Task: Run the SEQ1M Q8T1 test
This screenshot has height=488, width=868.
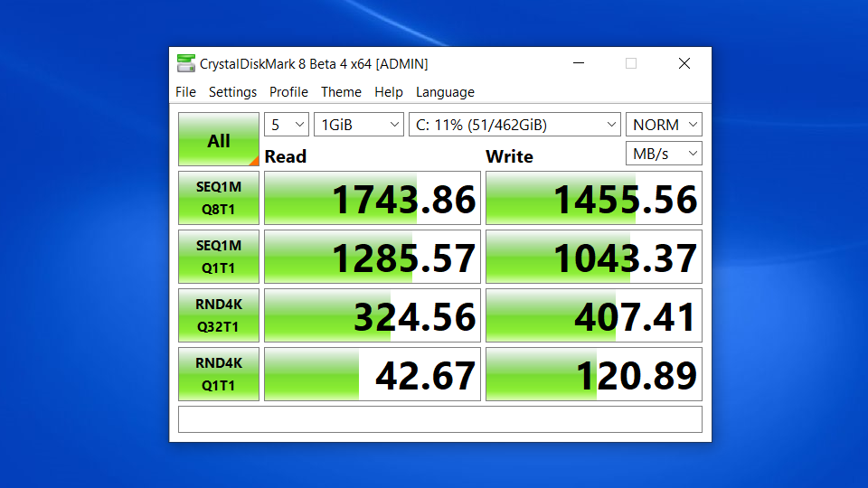Action: pos(219,198)
